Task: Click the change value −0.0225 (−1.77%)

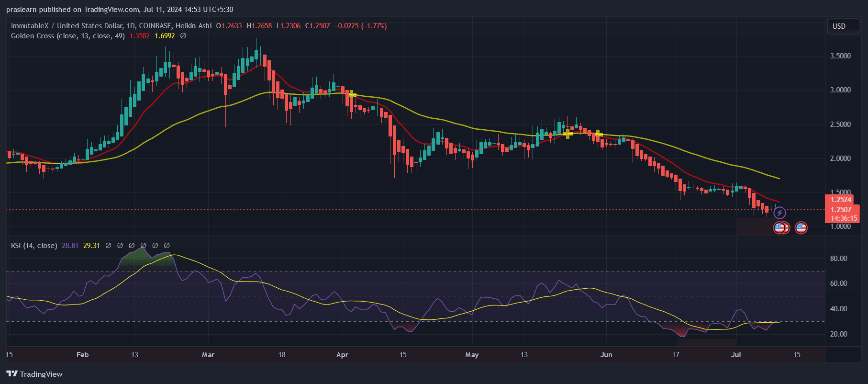Action: (361, 26)
